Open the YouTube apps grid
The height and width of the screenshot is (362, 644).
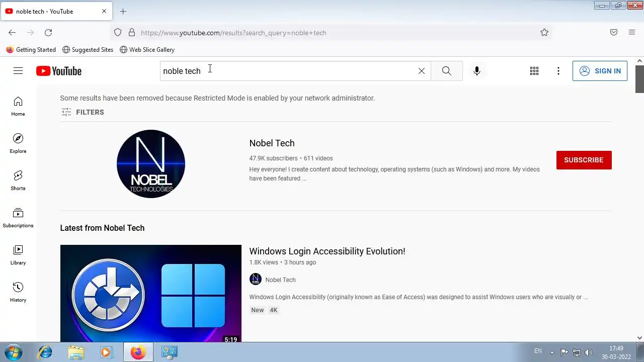tap(534, 71)
